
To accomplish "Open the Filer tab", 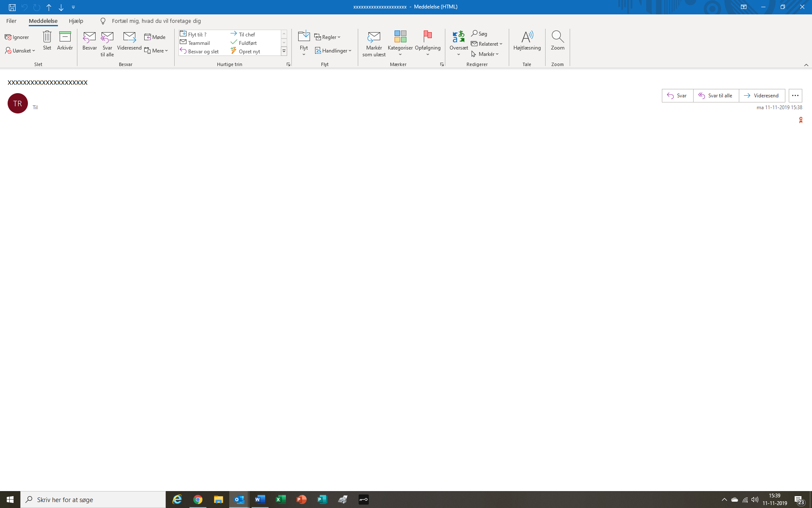I will 11,21.
